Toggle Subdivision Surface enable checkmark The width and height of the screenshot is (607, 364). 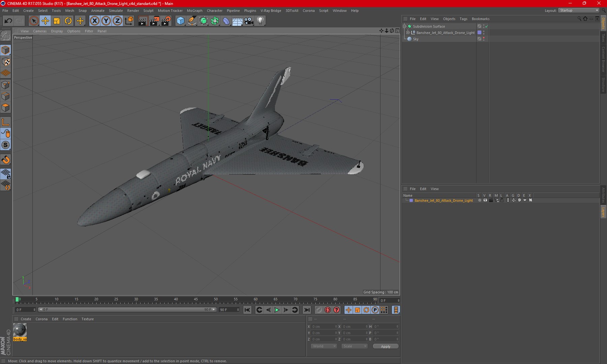487,26
